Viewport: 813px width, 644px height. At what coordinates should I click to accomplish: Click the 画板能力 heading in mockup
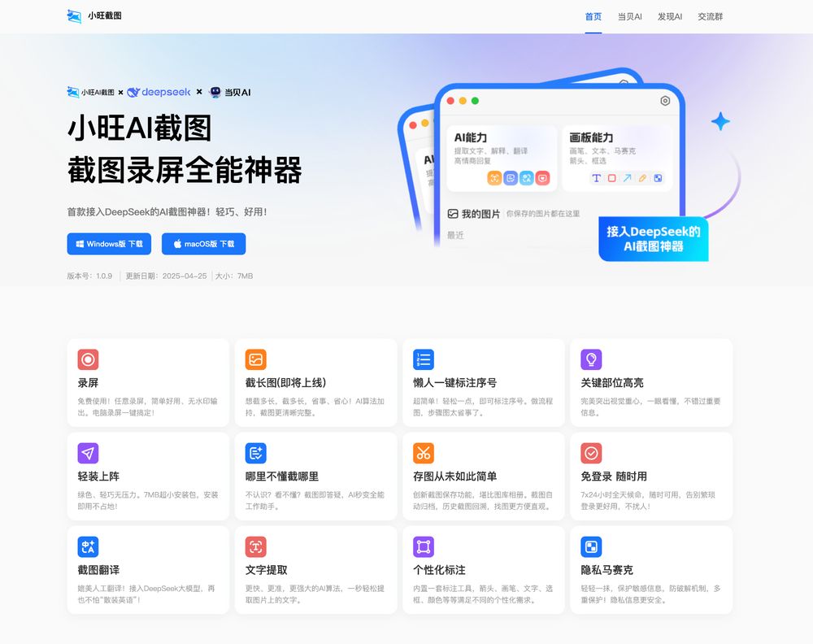591,137
